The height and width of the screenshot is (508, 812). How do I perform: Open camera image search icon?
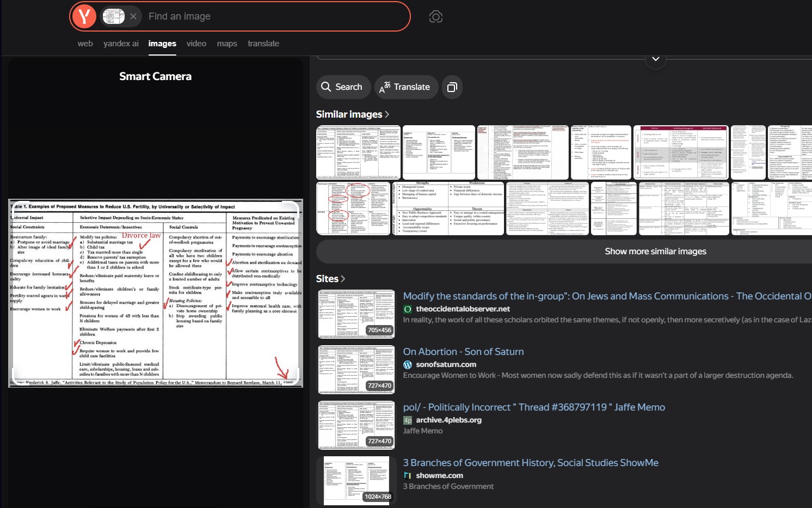click(436, 16)
